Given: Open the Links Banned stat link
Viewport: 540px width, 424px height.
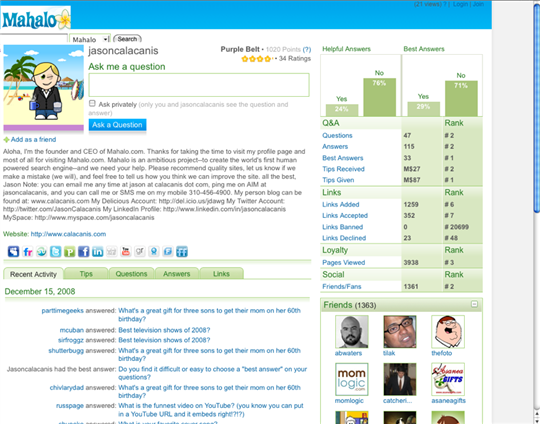Looking at the screenshot, I should click(x=343, y=227).
